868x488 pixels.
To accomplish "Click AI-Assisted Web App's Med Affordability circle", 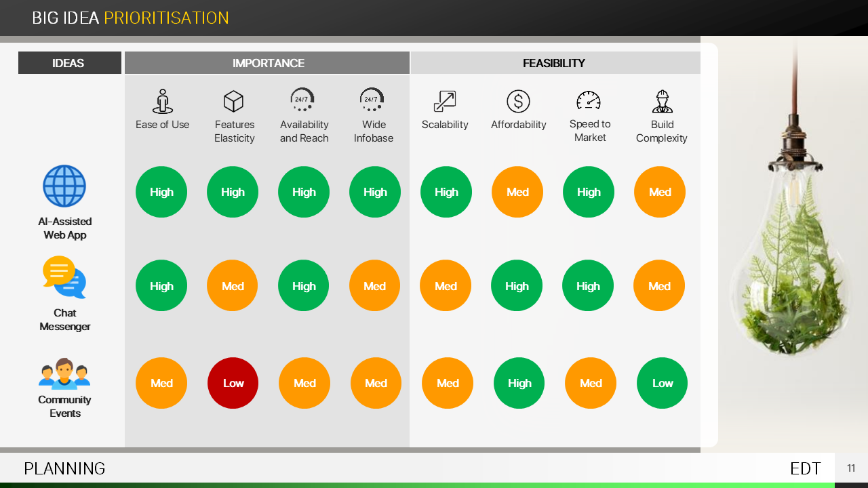I will tap(517, 192).
